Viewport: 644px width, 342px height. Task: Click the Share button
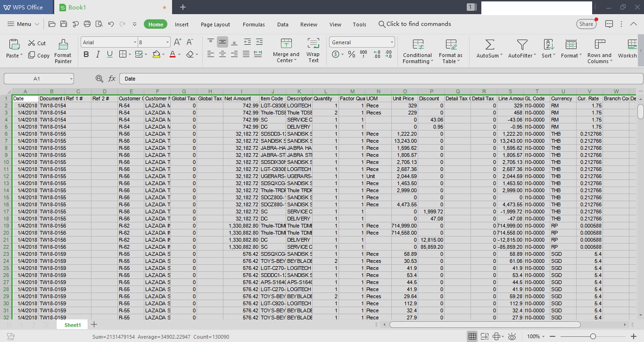pyautogui.click(x=586, y=24)
